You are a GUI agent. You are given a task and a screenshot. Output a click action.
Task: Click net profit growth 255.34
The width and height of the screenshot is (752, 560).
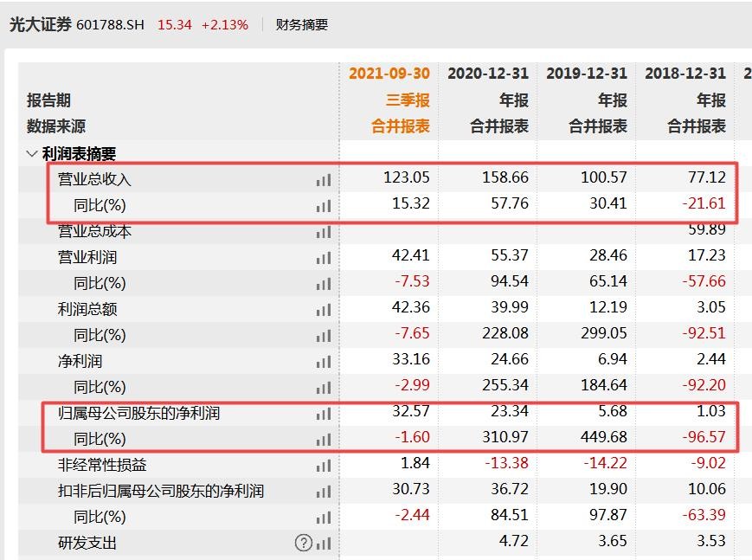tap(505, 384)
